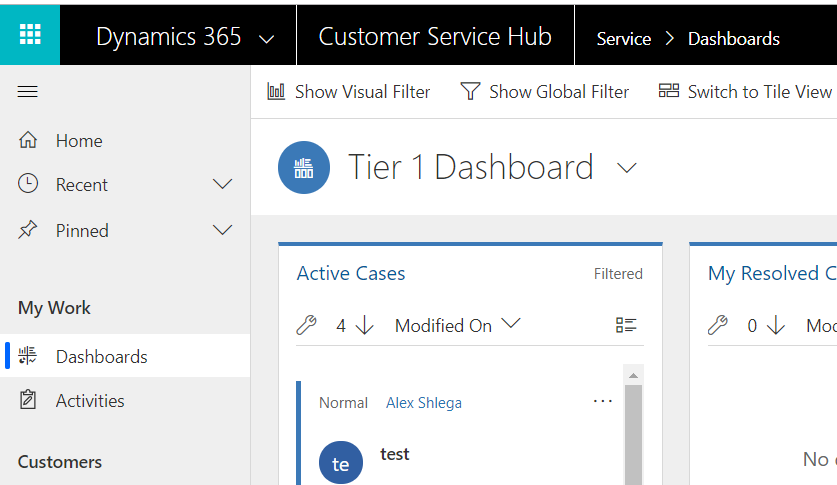Click the Recent clock icon
This screenshot has height=485, width=837.
[x=28, y=184]
